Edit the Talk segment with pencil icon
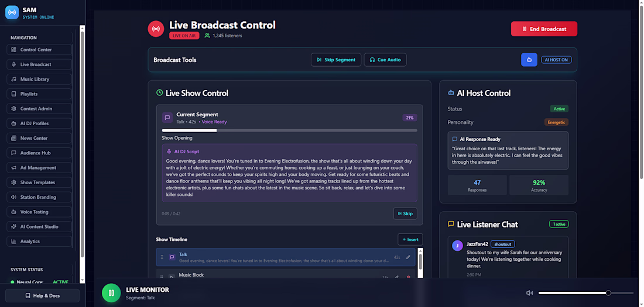Screen dimensions: 644x307 (x=408, y=257)
